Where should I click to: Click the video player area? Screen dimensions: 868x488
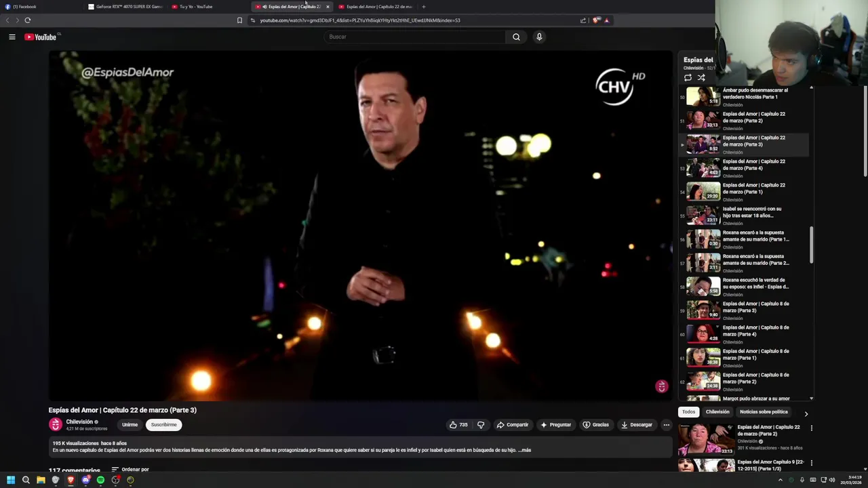[360, 226]
